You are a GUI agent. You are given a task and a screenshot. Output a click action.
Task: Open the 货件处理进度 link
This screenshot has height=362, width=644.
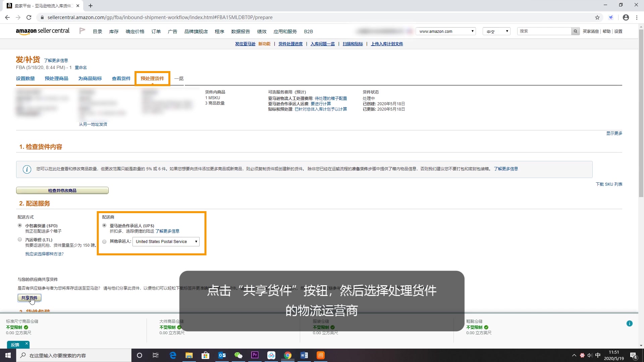pyautogui.click(x=290, y=44)
